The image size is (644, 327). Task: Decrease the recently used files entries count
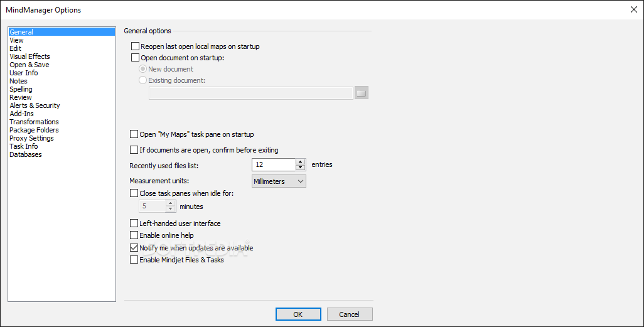click(x=301, y=168)
